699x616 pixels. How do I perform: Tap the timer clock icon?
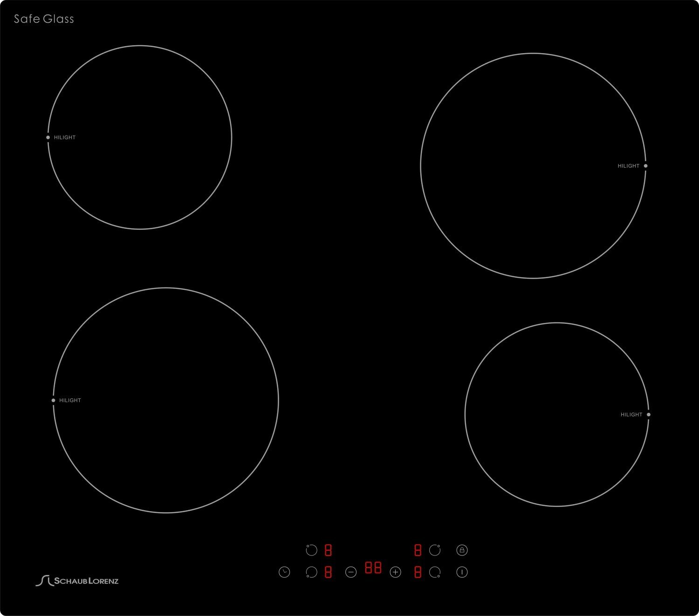point(284,572)
